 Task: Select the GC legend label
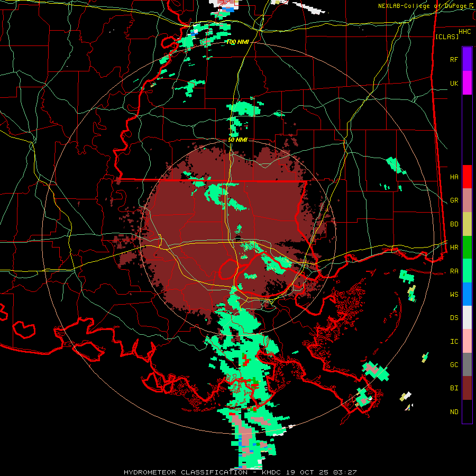pyautogui.click(x=454, y=365)
